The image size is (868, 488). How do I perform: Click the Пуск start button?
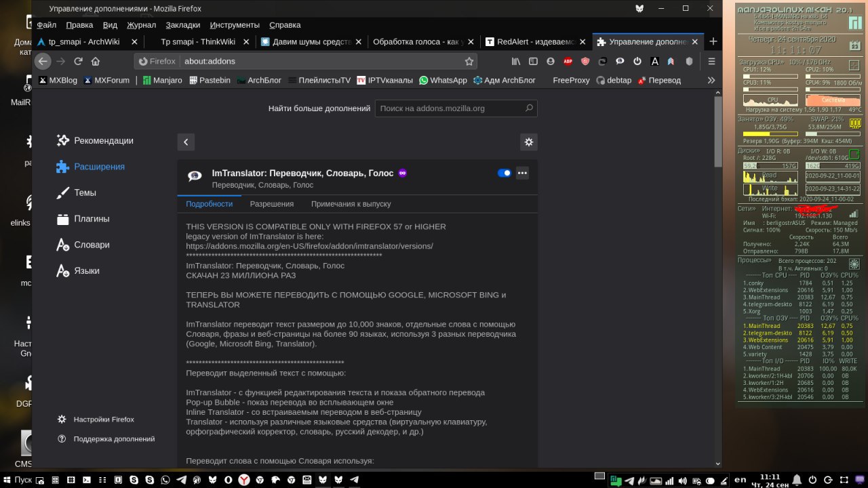[x=19, y=480]
